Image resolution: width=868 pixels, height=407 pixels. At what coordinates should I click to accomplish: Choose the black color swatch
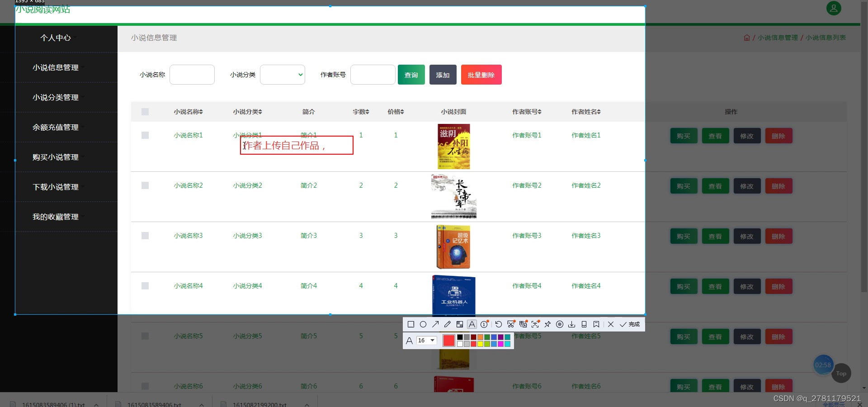460,337
